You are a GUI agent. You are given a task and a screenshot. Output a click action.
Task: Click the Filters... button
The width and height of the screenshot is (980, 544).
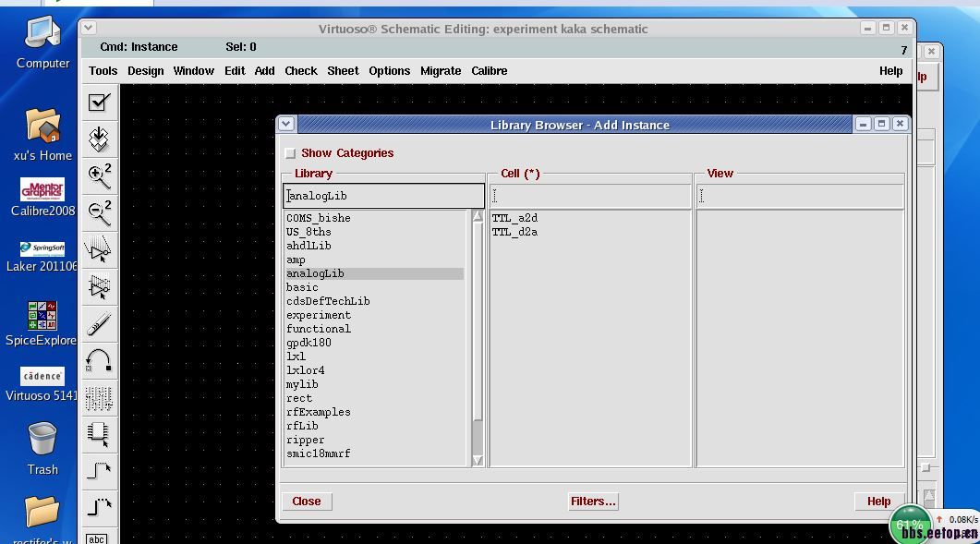[x=593, y=502]
